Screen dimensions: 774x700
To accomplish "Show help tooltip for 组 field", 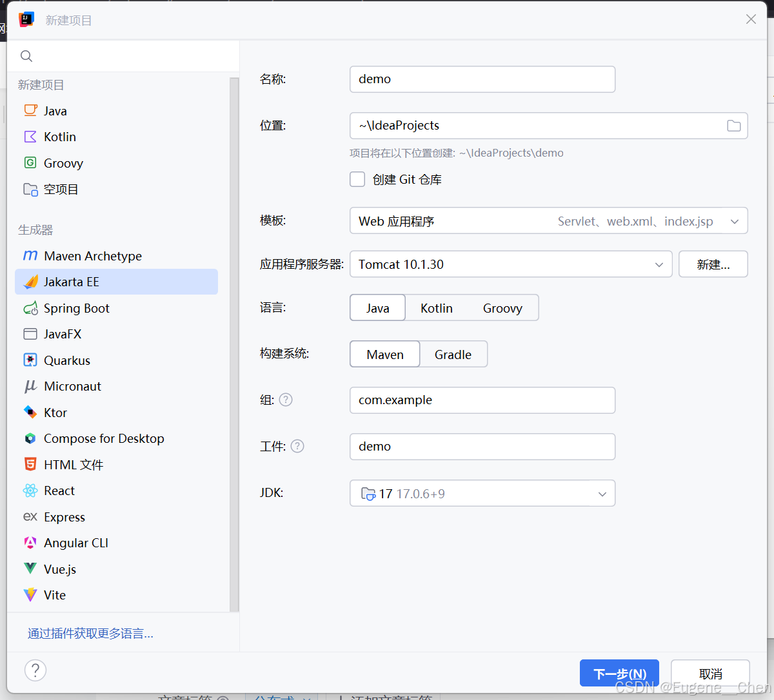I will pos(286,400).
